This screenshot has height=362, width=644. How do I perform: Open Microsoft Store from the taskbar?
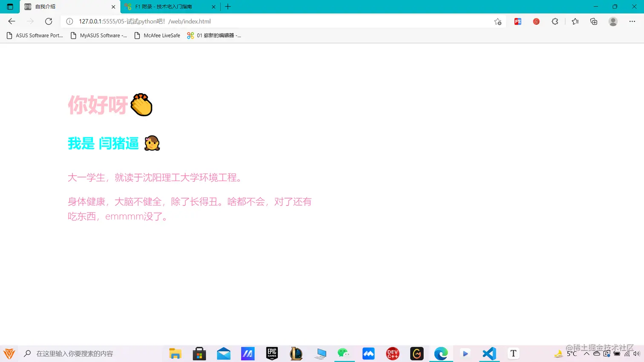(199, 353)
